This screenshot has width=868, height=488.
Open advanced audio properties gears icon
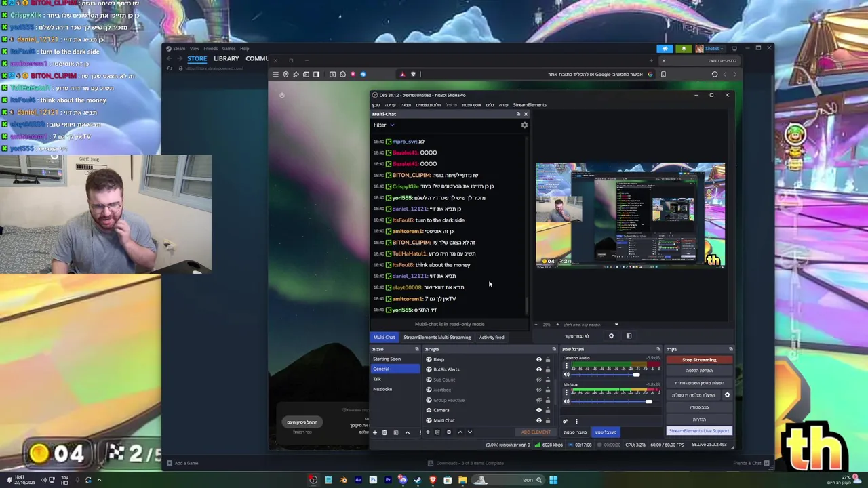pos(566,421)
